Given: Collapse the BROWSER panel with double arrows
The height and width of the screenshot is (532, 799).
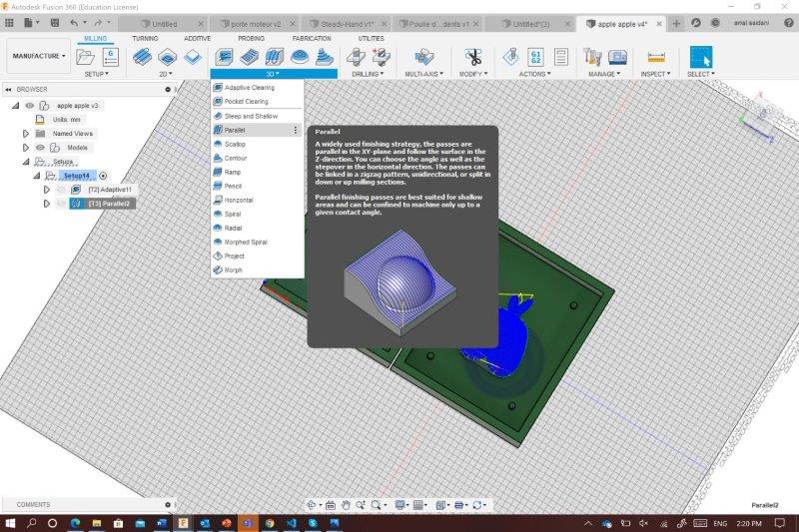Looking at the screenshot, I should [x=8, y=89].
